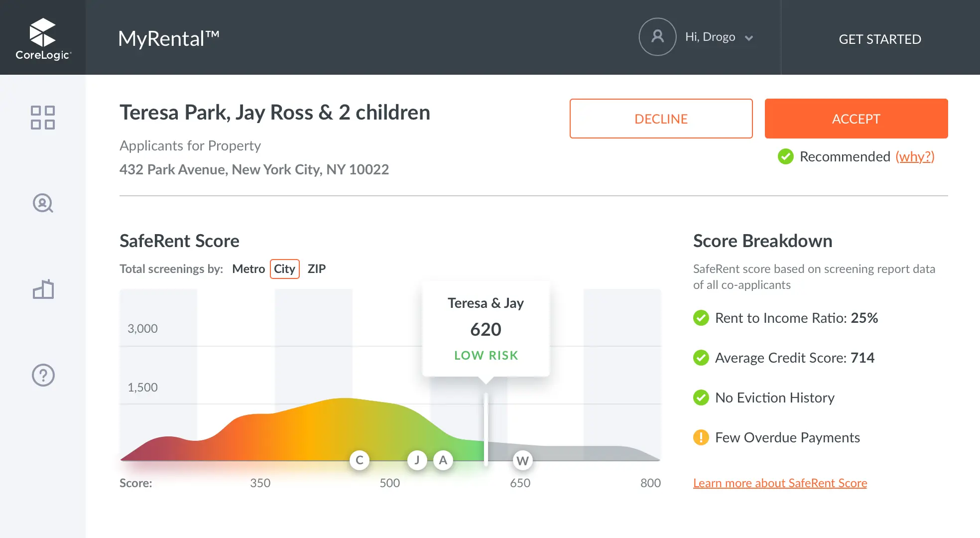Open the applicant search icon in sidebar
Screen dimensions: 980x538
pos(43,203)
